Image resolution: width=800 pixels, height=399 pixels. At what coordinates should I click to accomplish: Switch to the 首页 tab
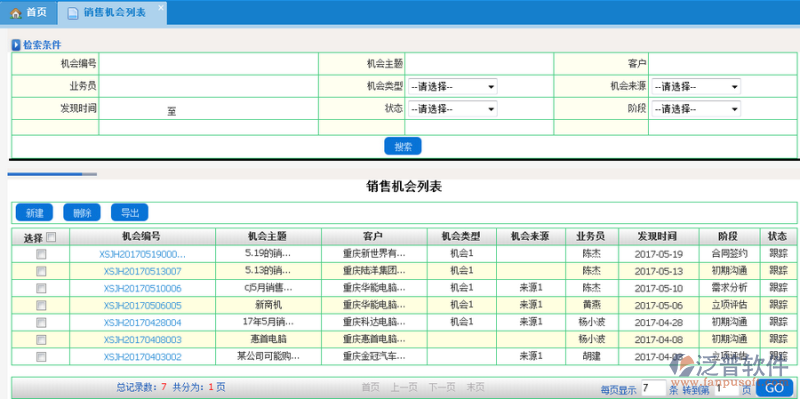(x=29, y=13)
